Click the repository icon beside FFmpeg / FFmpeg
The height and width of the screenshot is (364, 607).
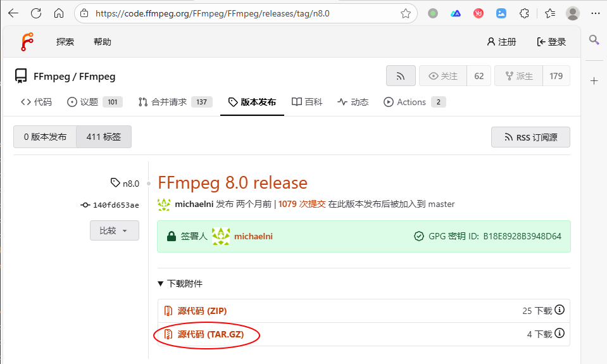click(x=20, y=76)
